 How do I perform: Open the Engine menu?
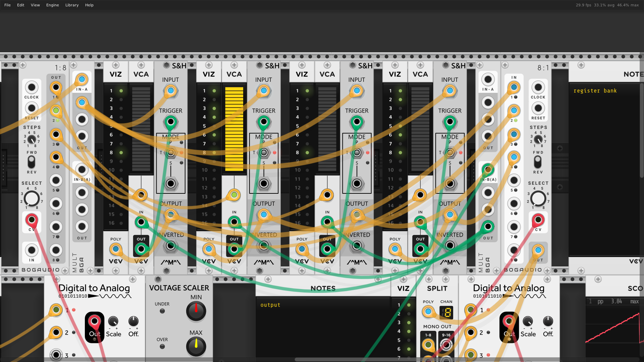[52, 5]
